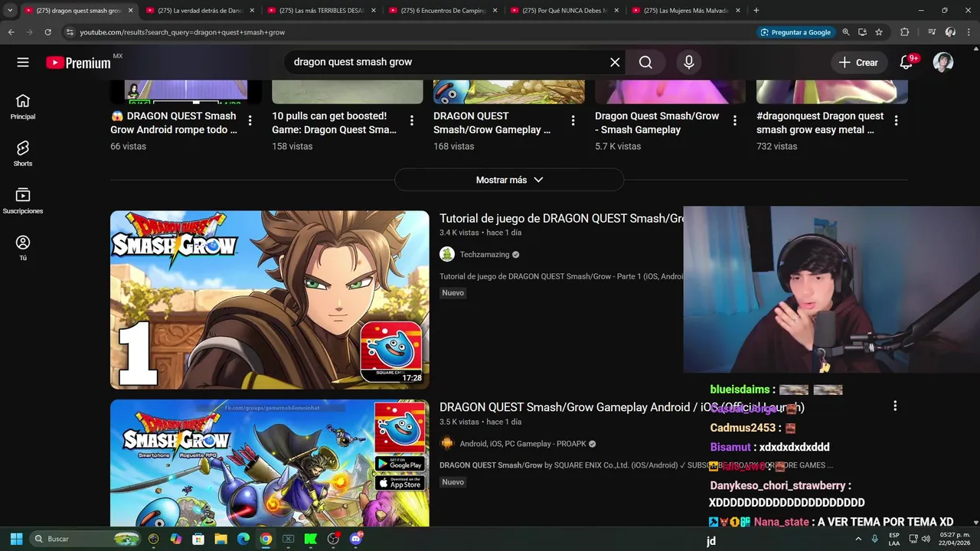The width and height of the screenshot is (980, 551).
Task: Open '#dragonquest Dragon quest smash grow easy metal' title
Action: click(820, 123)
